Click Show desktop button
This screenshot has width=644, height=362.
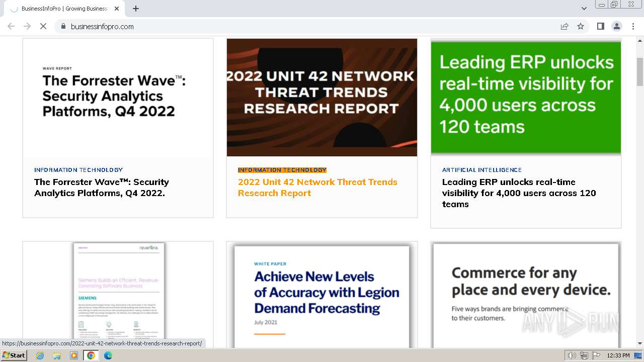click(638, 355)
